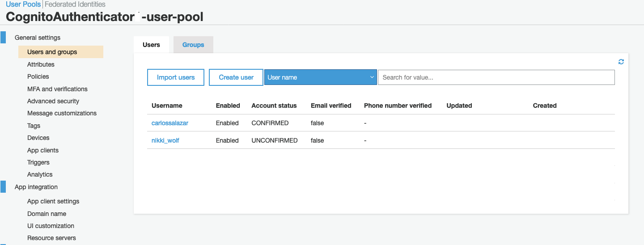Click Enabled cell in the carlossalazar row
Screen dimensions: 644x245
point(227,123)
